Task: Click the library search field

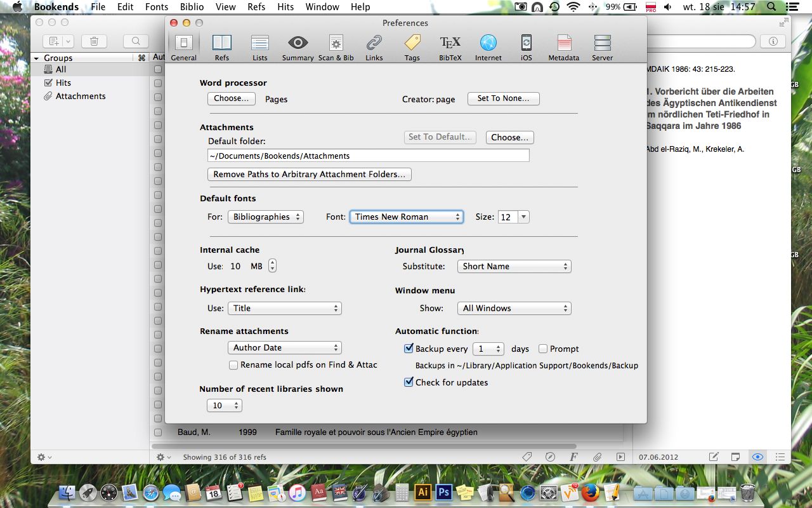Action: (x=701, y=41)
